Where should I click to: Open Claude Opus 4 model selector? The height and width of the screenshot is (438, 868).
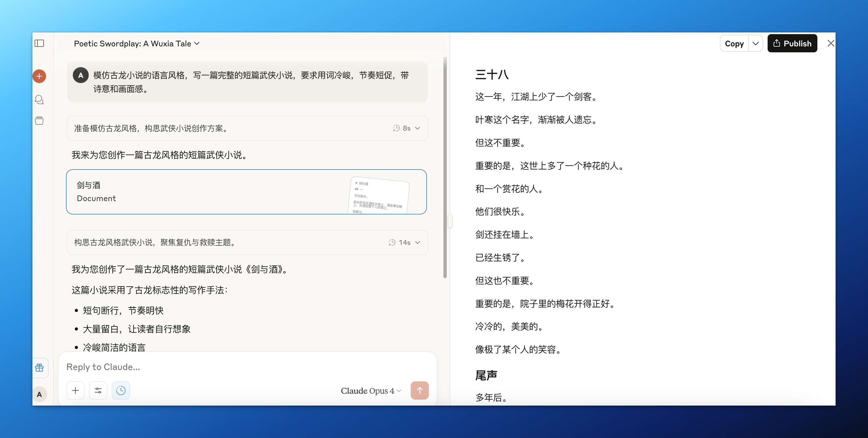point(371,391)
